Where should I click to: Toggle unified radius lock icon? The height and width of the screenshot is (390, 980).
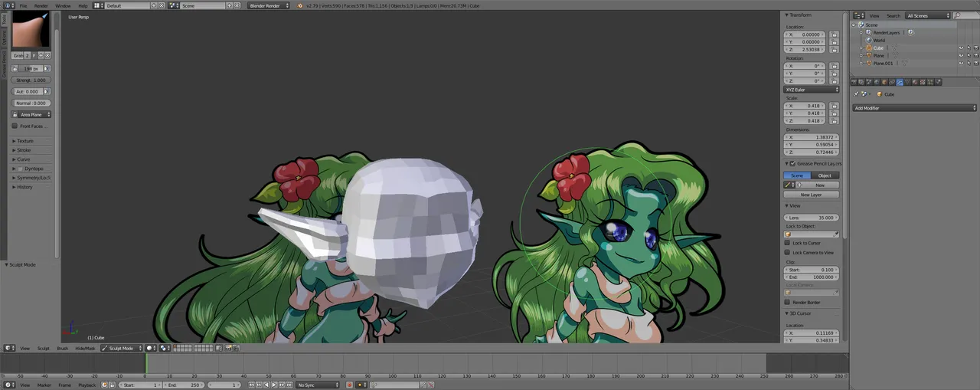tap(15, 68)
